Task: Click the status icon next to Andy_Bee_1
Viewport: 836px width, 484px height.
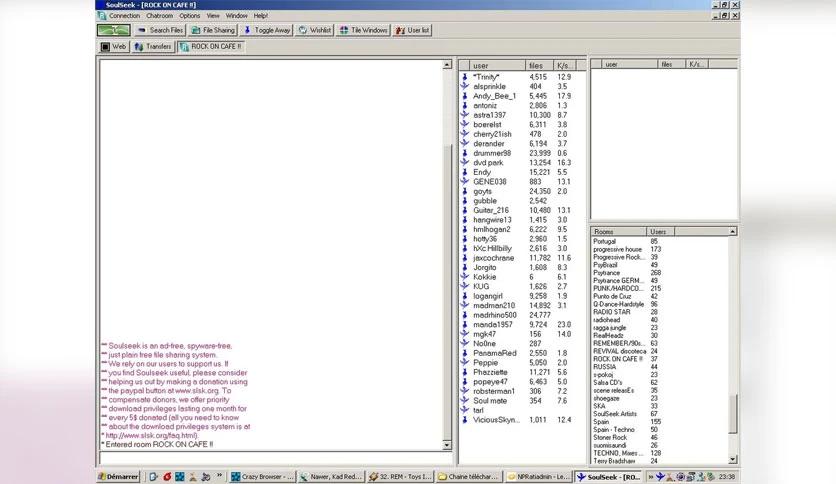Action: coord(464,96)
